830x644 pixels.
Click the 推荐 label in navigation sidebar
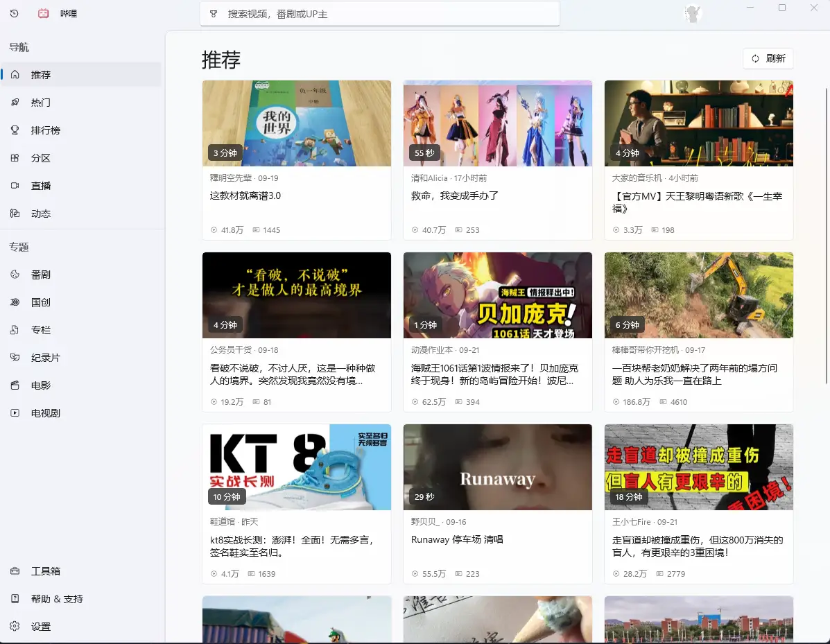coord(41,75)
